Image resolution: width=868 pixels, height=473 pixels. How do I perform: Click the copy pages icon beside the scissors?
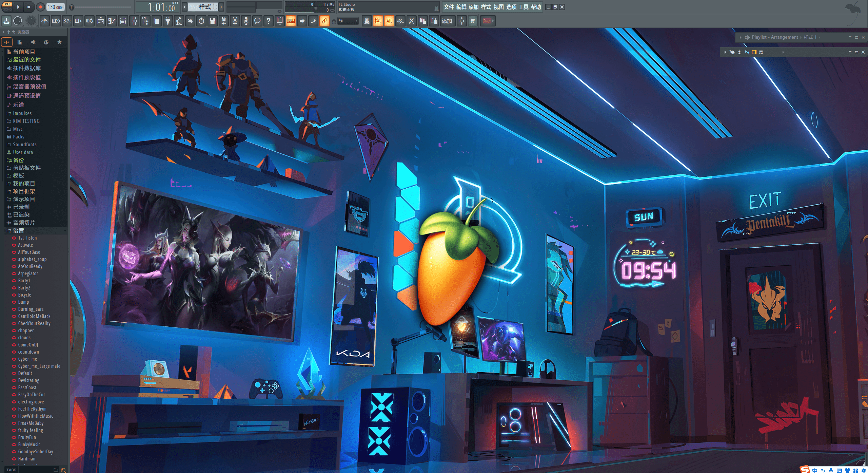422,21
